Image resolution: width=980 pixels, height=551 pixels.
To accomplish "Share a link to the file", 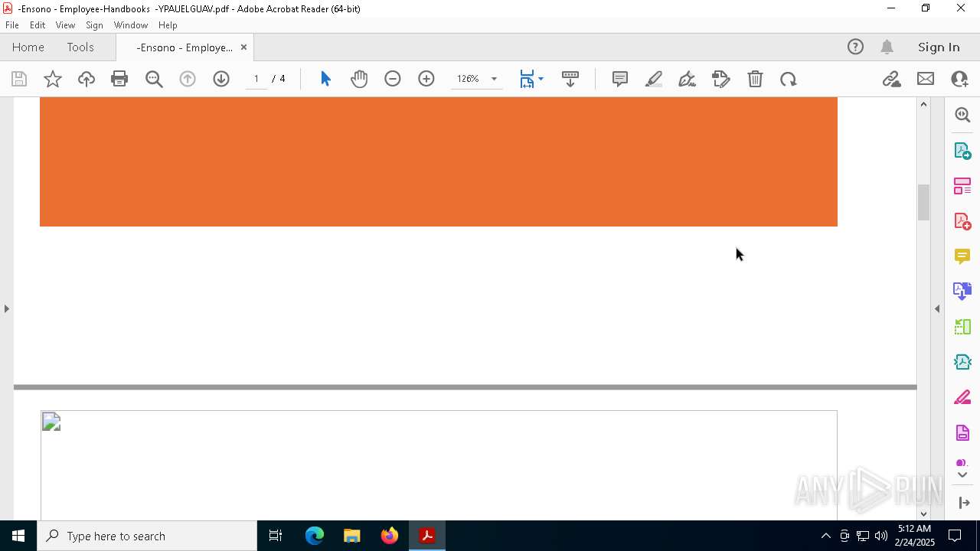I will point(891,79).
